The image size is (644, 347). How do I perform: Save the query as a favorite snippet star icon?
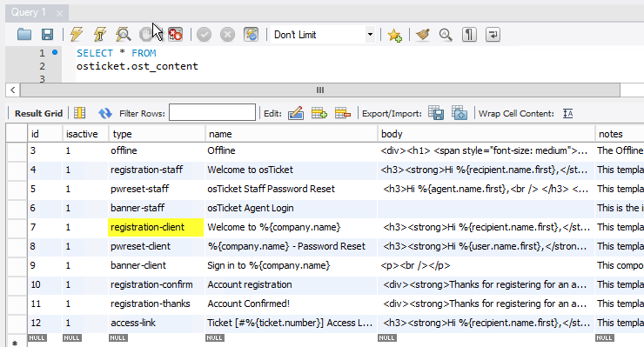tap(395, 35)
